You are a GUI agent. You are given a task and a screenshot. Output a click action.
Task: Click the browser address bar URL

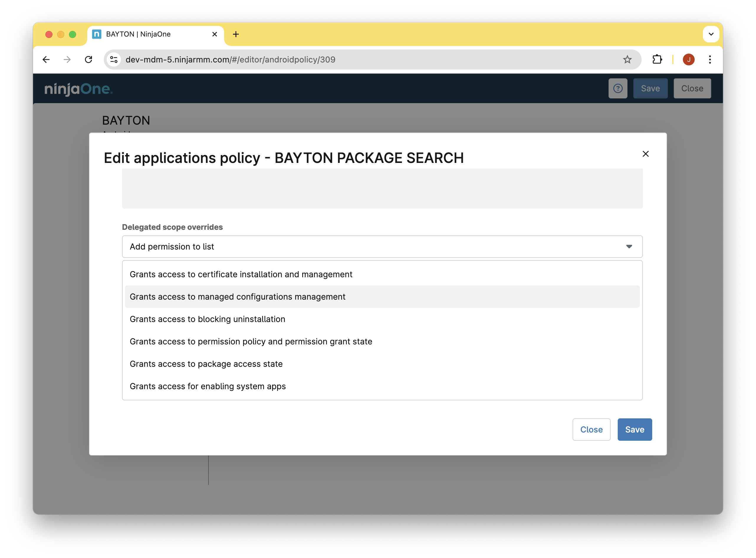pos(231,60)
